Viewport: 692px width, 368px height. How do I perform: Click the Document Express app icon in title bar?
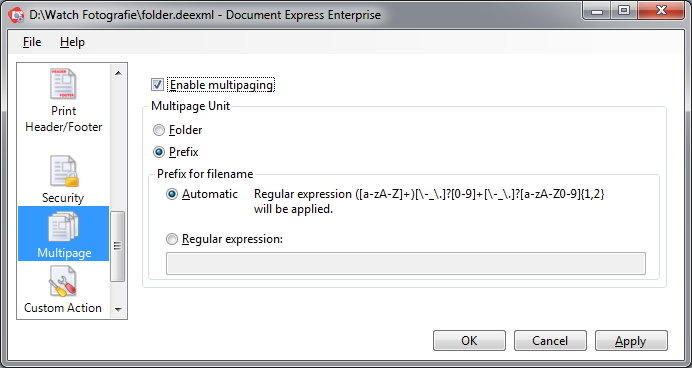(x=16, y=15)
